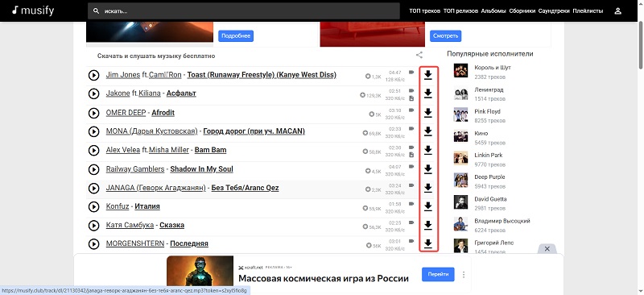The width and height of the screenshot is (644, 295).
Task: Play OMER DEEP Afrodit track
Action: [x=93, y=113]
